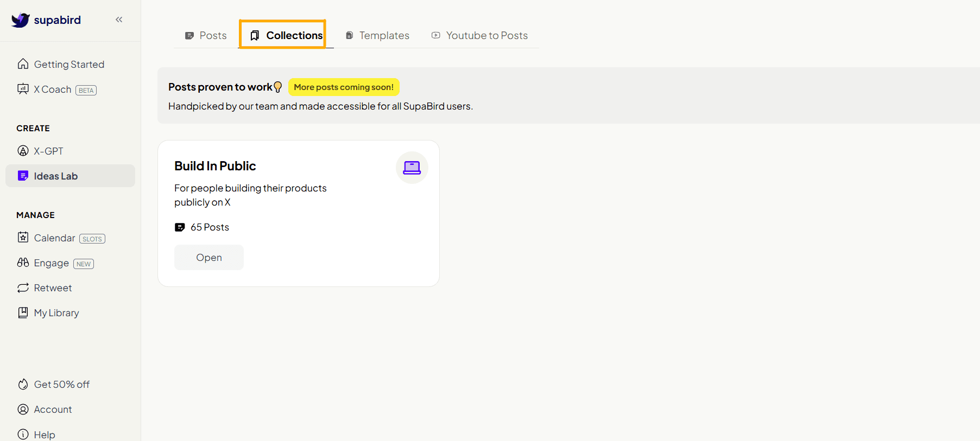Click the NEW badge beside Engage

(x=84, y=264)
